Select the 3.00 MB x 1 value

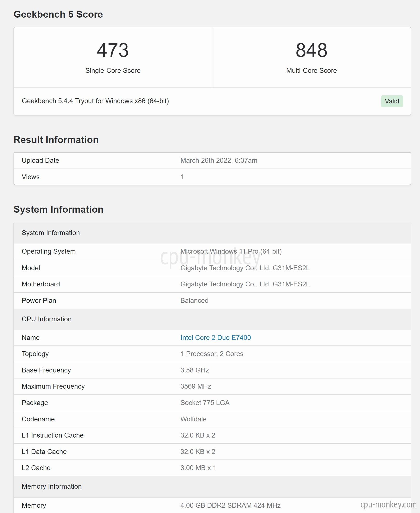coord(198,468)
